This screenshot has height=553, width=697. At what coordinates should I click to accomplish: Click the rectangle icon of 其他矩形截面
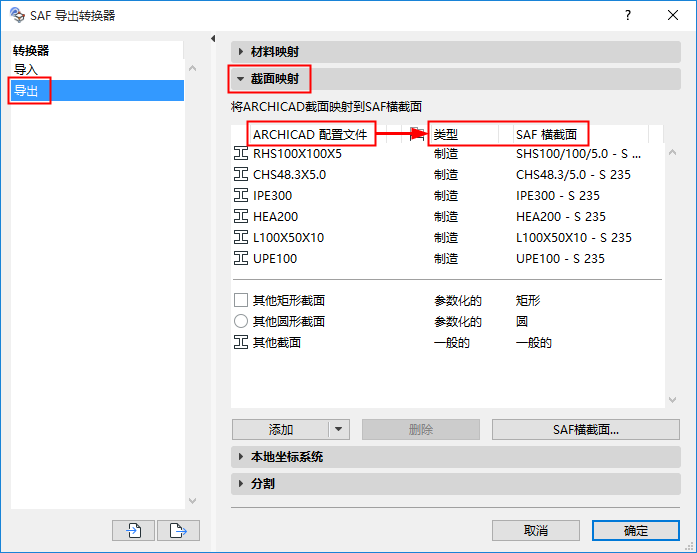point(241,300)
